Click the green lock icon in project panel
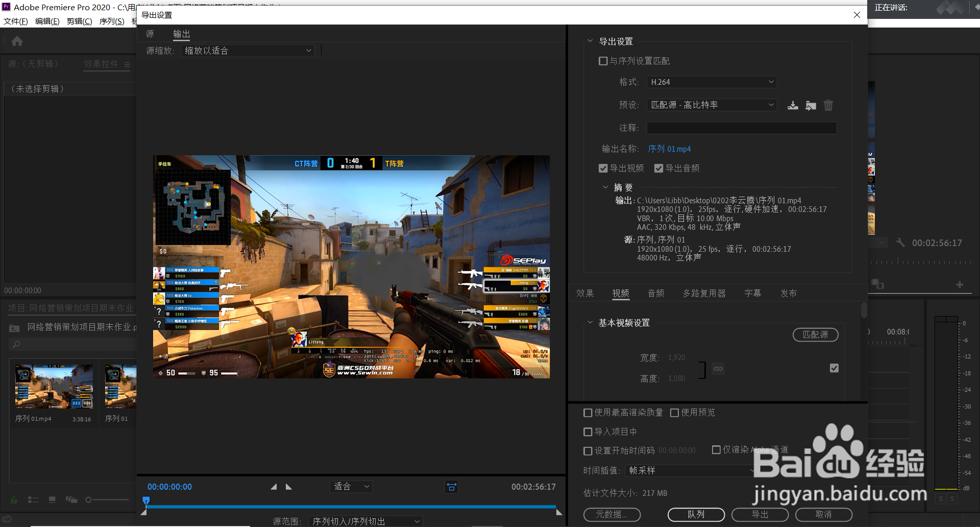Viewport: 980px width, 527px height. click(14, 499)
